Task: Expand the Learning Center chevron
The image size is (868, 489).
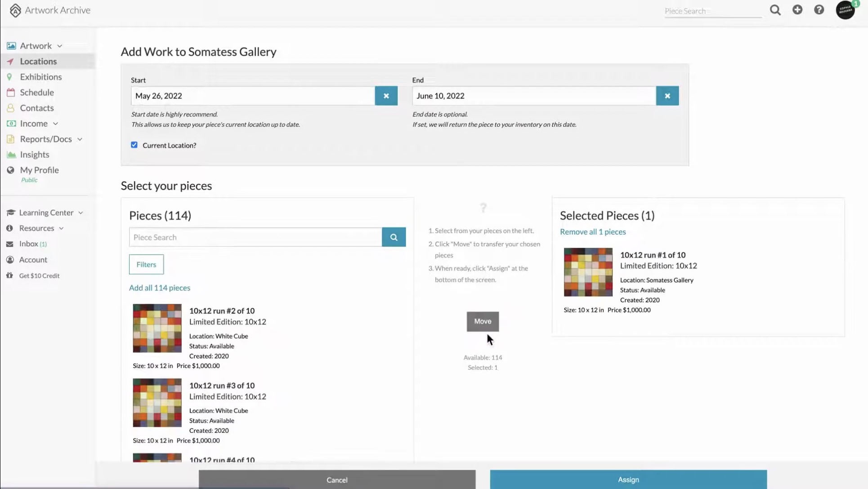Action: (x=81, y=213)
